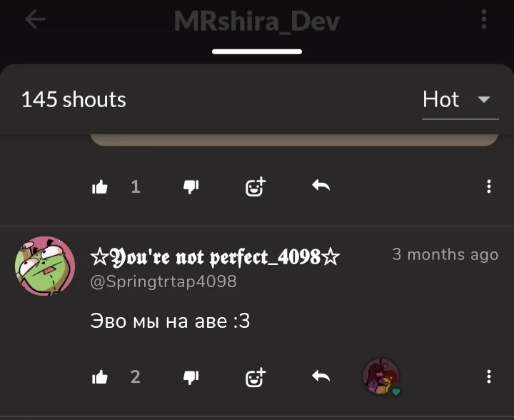Screen dimensions: 514x420
Task: Like the Springtrtap4098 shout
Action: (100, 377)
